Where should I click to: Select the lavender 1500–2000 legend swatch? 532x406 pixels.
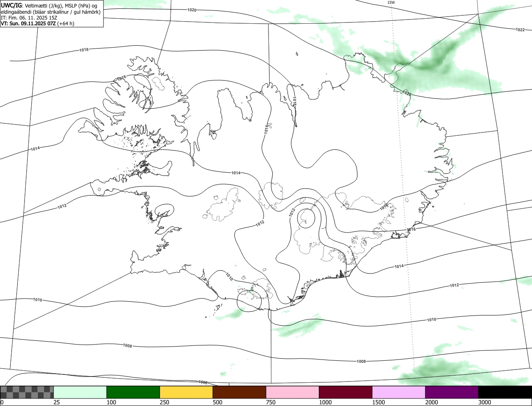coord(399,392)
